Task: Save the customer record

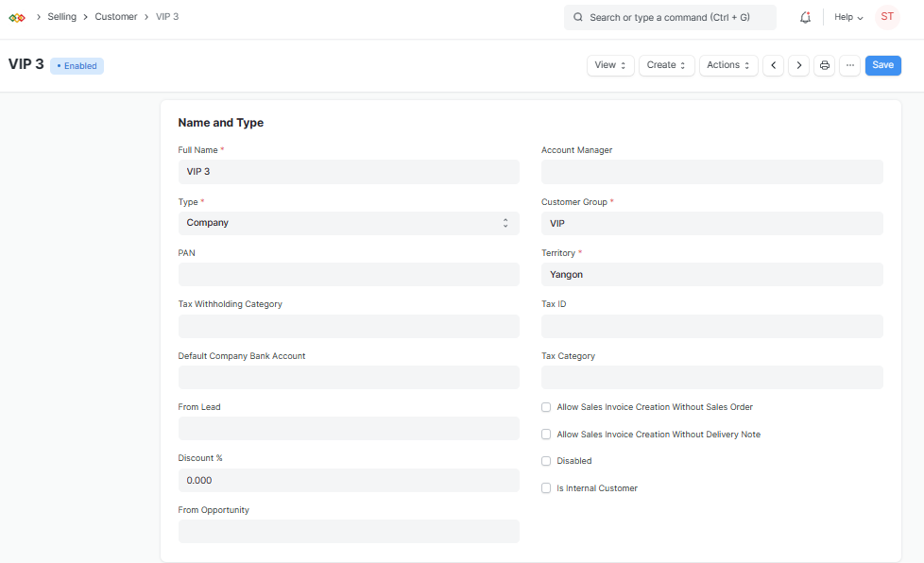Action: [x=882, y=65]
